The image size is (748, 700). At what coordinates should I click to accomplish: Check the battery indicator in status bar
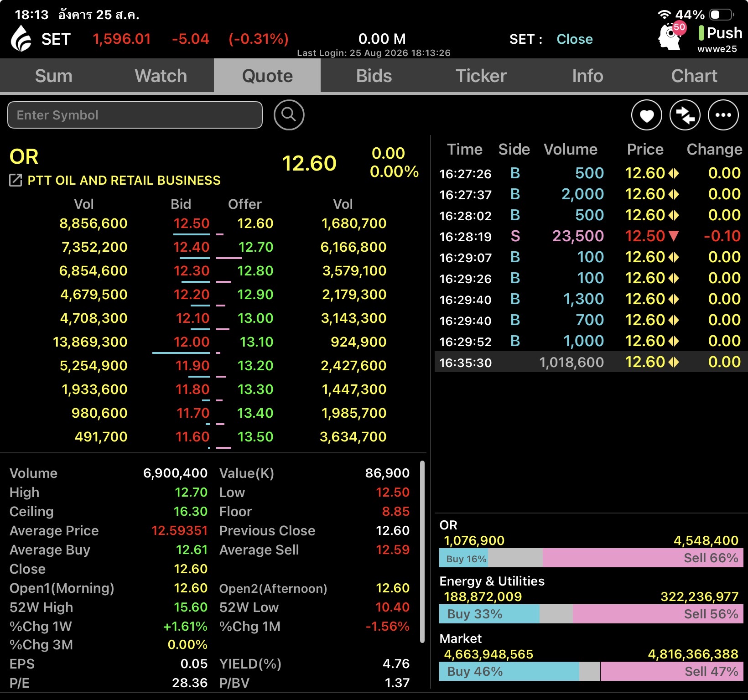[721, 15]
